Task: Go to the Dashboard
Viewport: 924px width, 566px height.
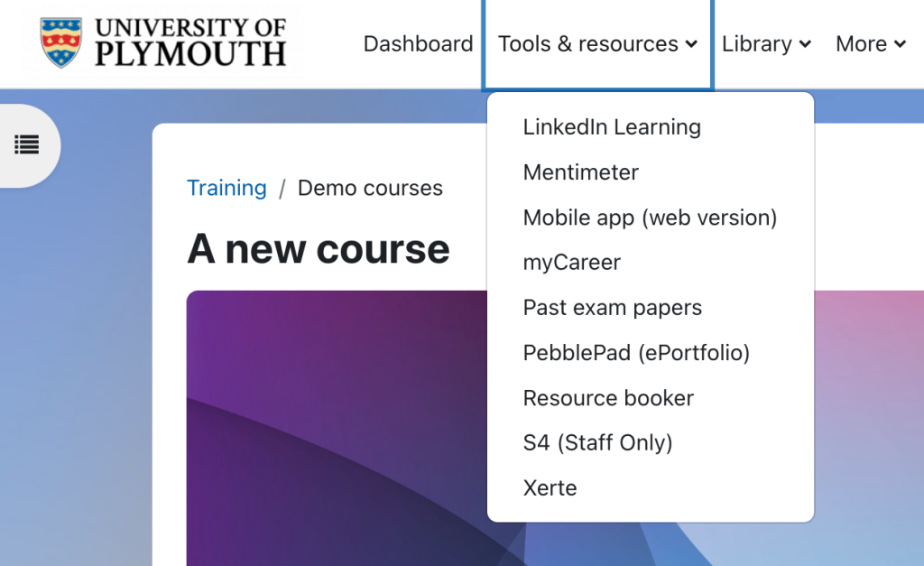Action: point(418,43)
